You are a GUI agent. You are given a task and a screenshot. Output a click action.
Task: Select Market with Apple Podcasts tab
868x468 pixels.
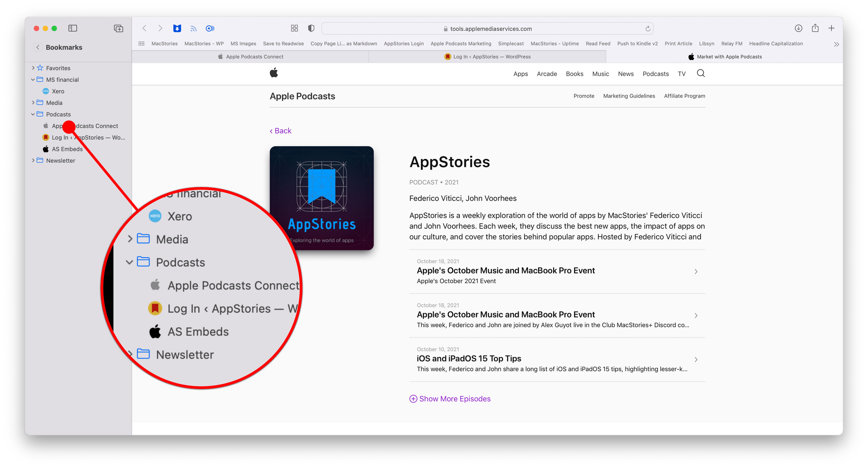[725, 56]
